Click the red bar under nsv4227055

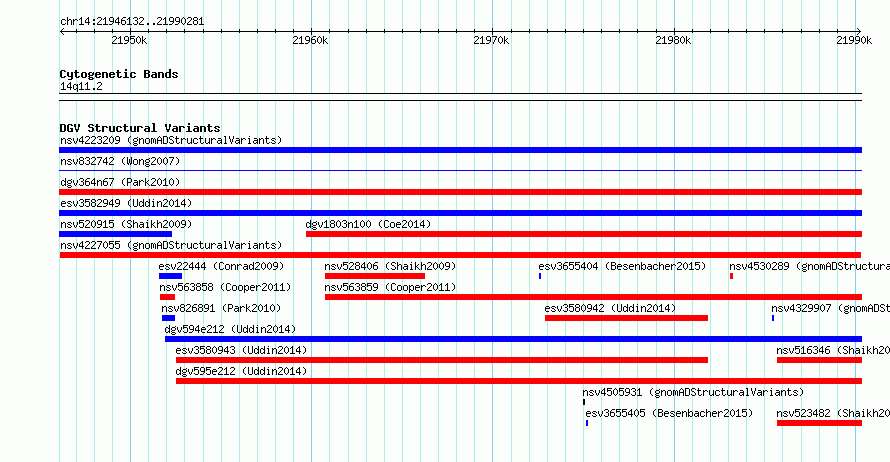[460, 255]
